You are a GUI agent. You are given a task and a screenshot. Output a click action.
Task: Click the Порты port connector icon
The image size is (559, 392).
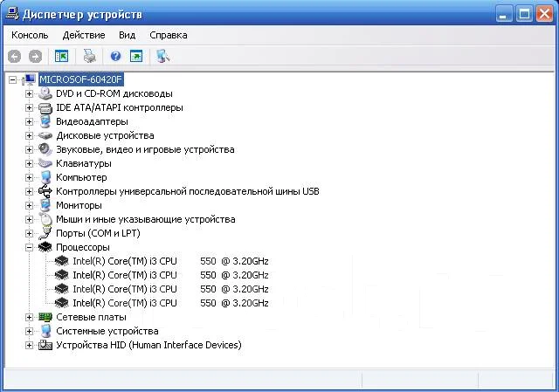45,233
